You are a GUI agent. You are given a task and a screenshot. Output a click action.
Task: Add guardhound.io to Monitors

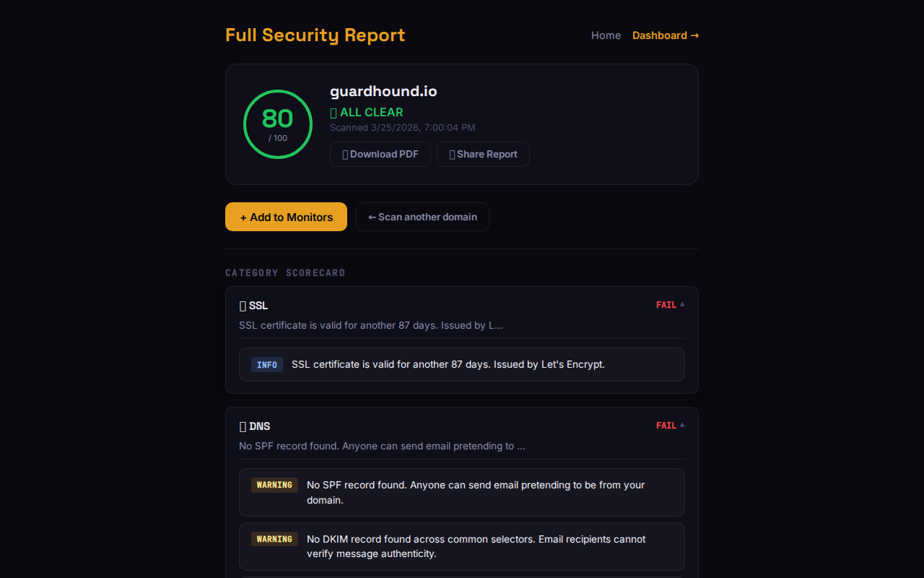tap(286, 217)
